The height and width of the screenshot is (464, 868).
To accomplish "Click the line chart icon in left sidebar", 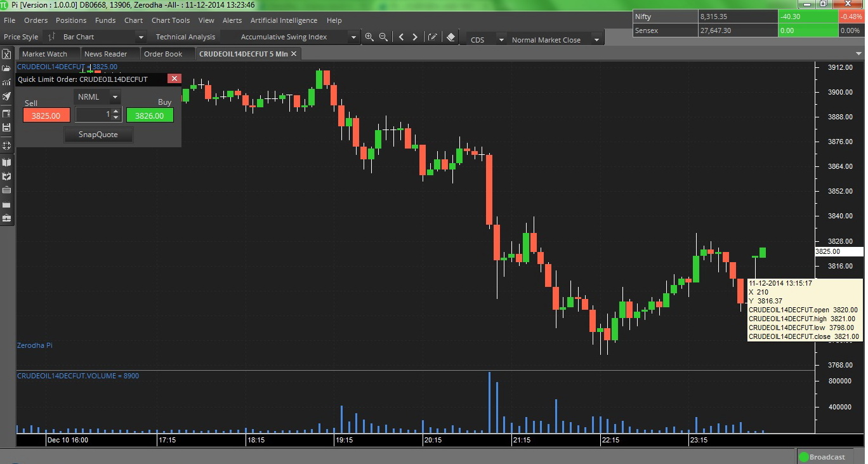I will pos(6,82).
